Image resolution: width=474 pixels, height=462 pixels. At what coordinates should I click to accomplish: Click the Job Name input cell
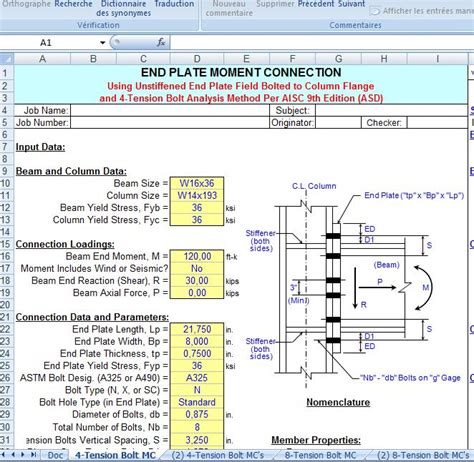[170, 110]
